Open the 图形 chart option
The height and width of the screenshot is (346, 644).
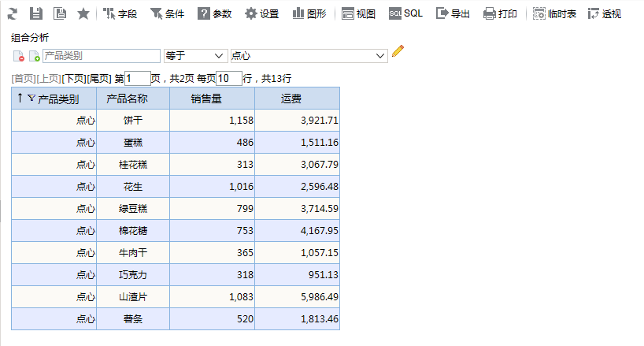[x=309, y=14]
